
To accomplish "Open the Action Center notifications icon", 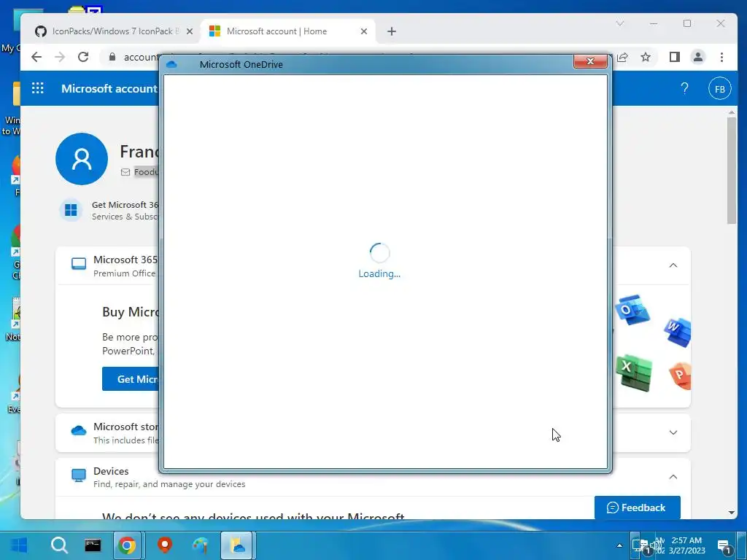I will click(x=724, y=547).
